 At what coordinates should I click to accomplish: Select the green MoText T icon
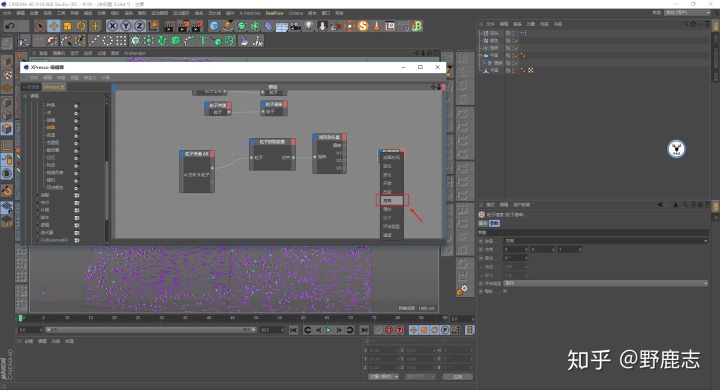pyautogui.click(x=203, y=41)
